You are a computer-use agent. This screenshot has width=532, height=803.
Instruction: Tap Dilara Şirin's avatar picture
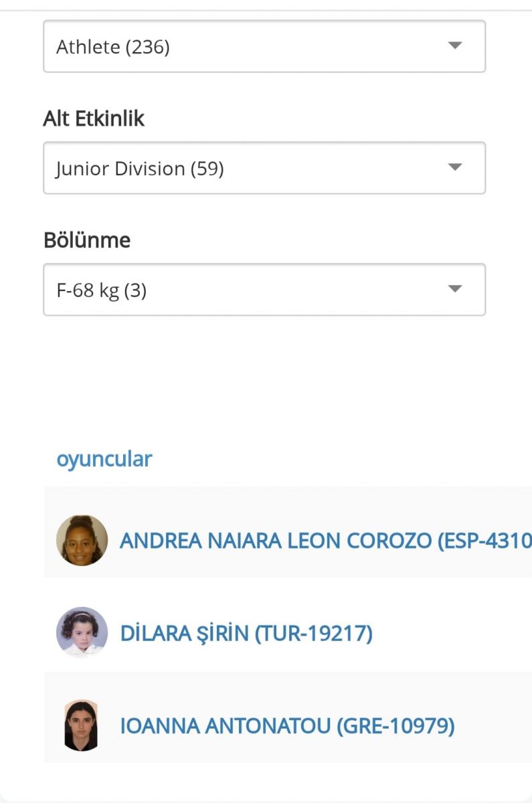tap(82, 632)
